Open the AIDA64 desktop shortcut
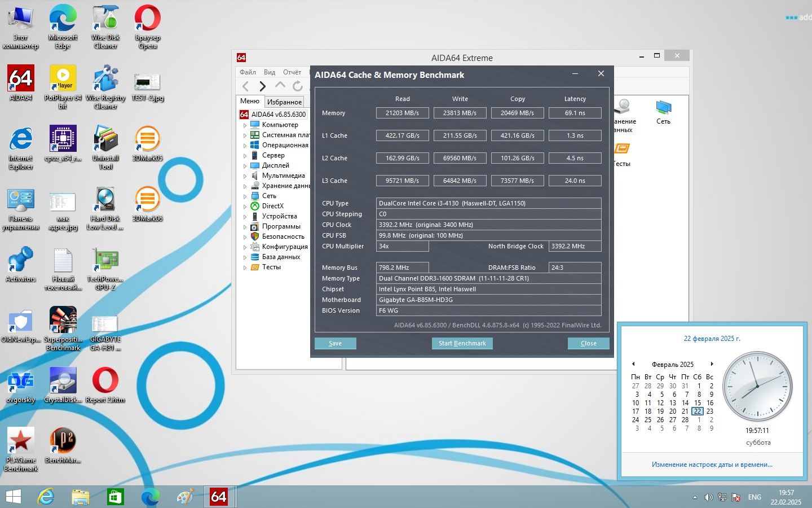This screenshot has height=508, width=812. (x=21, y=82)
